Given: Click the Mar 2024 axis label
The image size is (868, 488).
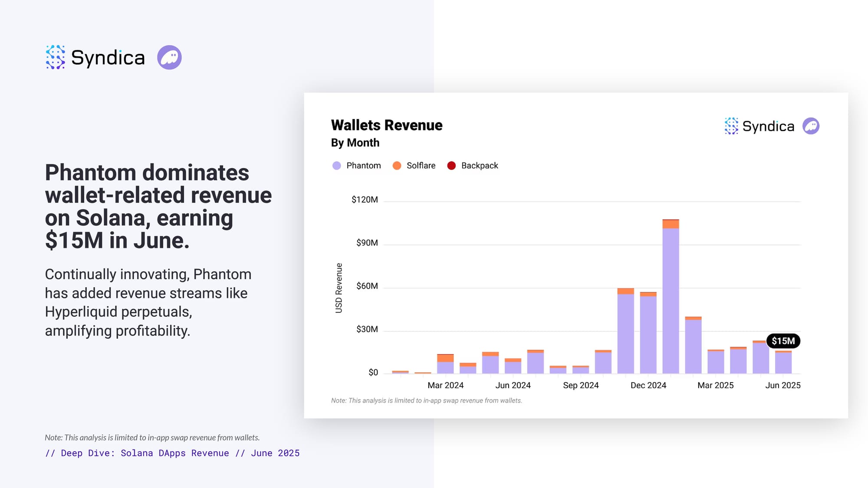Looking at the screenshot, I should 445,385.
